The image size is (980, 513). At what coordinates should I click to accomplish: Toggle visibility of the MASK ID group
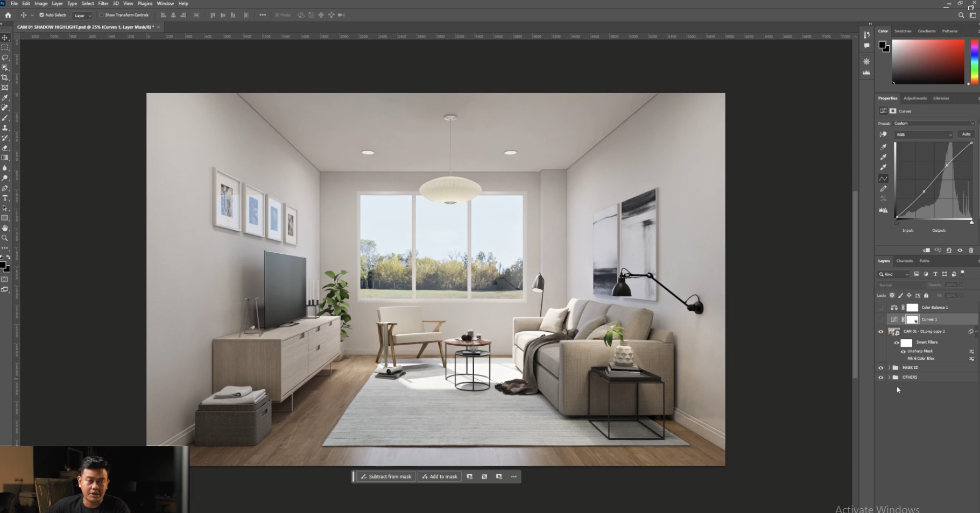(880, 367)
